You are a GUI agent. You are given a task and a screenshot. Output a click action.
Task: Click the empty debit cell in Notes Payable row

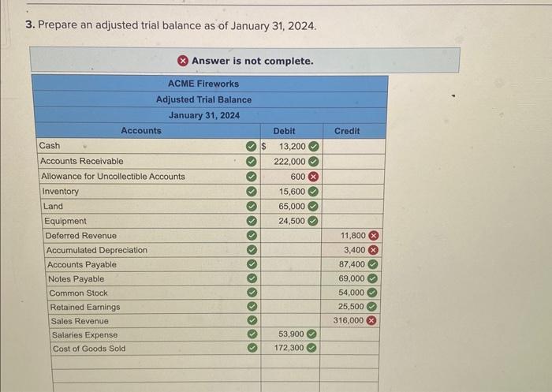[291, 278]
